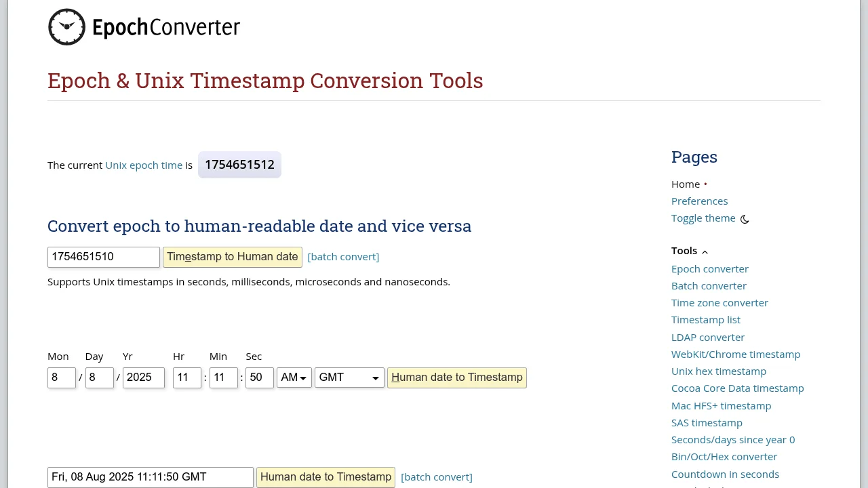The height and width of the screenshot is (488, 868).
Task: Go to Time zone converter
Action: point(719,303)
